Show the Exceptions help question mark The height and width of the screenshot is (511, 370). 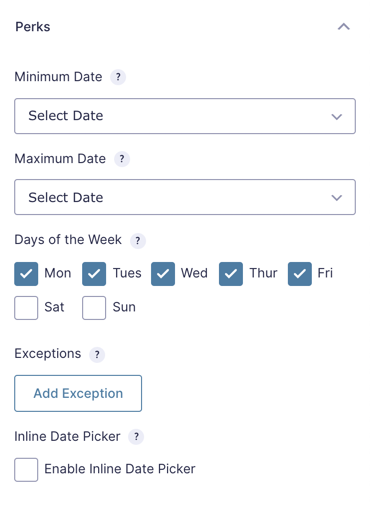click(97, 354)
